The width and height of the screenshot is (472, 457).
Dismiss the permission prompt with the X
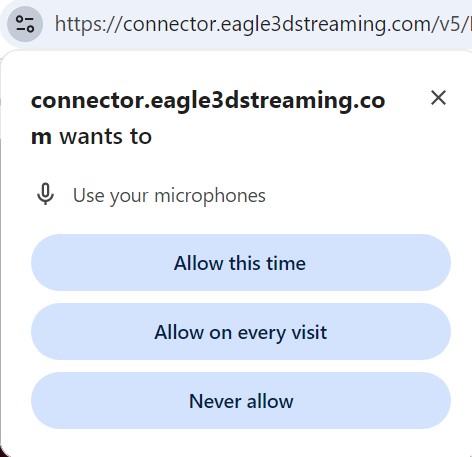[x=438, y=98]
